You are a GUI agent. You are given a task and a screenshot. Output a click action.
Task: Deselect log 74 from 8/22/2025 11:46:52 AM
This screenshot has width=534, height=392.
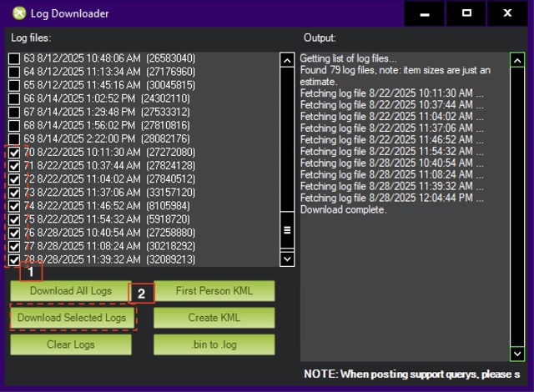tap(14, 206)
